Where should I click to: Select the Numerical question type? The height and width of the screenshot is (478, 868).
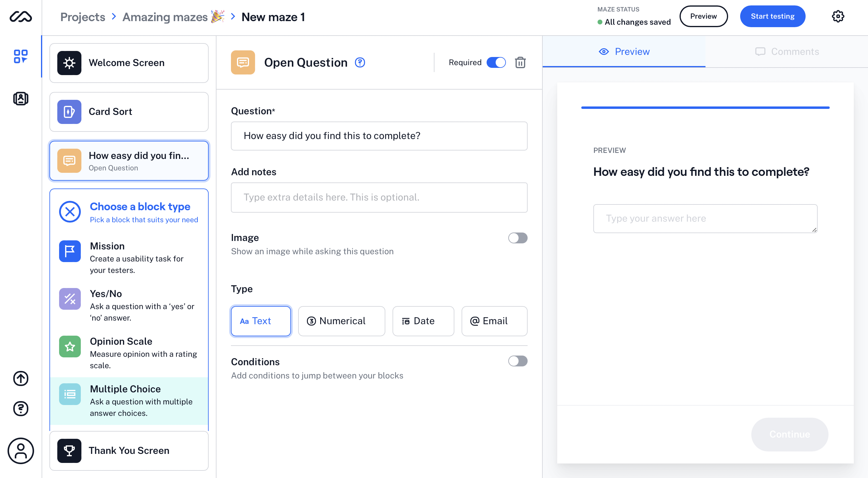(x=341, y=321)
